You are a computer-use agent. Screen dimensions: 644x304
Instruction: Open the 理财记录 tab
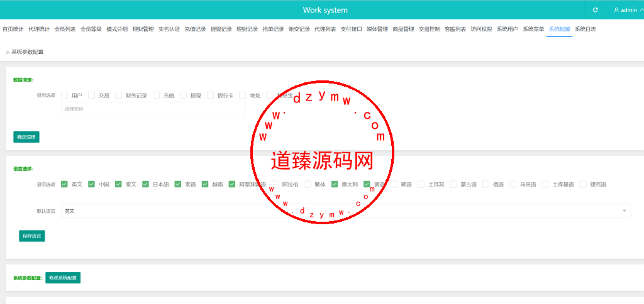247,29
